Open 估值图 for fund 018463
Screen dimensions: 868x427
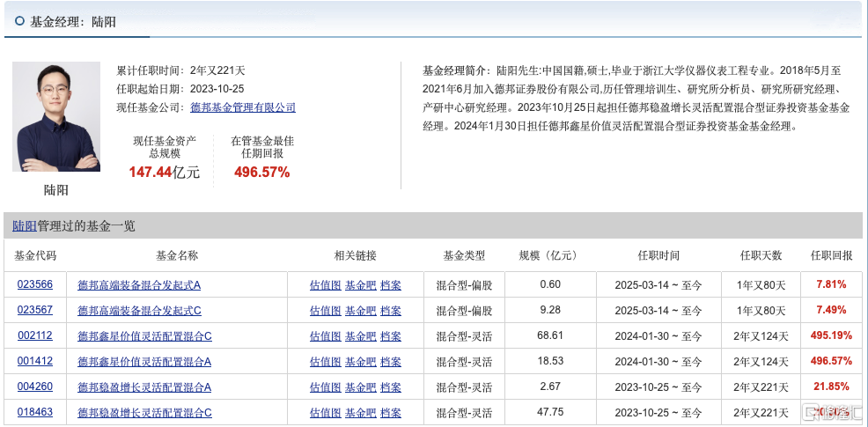pos(326,413)
